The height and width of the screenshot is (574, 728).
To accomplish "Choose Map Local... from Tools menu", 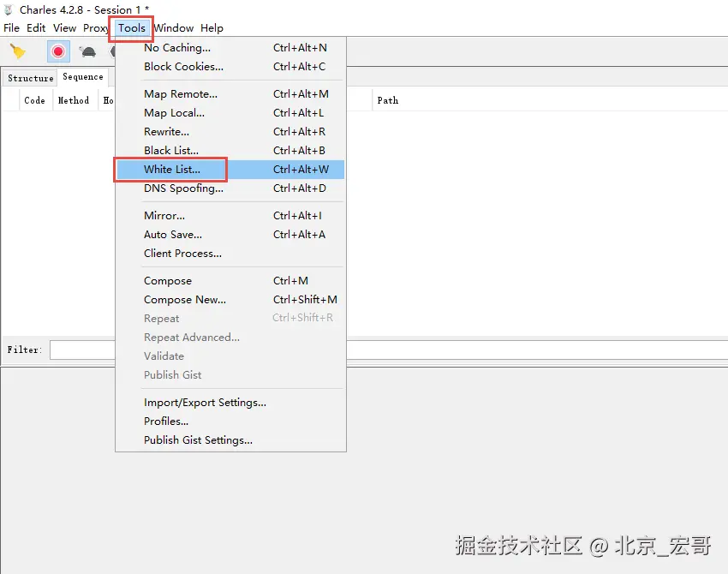I will coord(230,113).
